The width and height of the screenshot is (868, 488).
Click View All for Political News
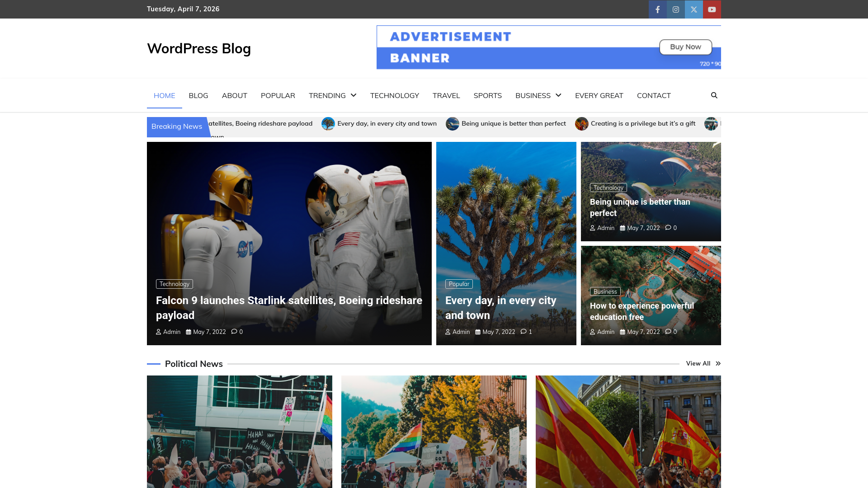point(703,363)
